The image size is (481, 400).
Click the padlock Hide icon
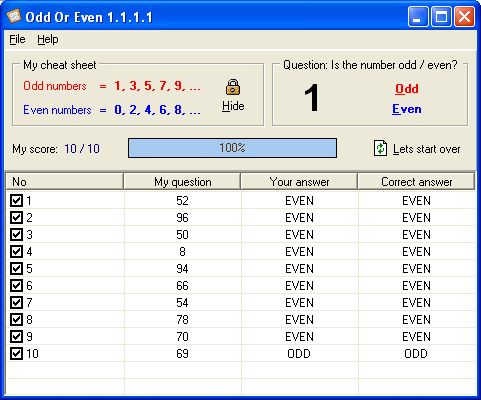(x=233, y=87)
